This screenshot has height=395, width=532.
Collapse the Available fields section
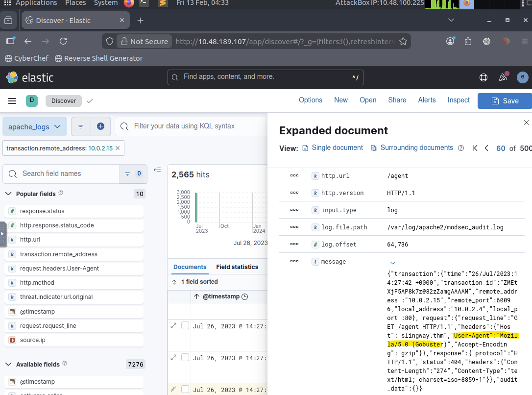pos(8,365)
